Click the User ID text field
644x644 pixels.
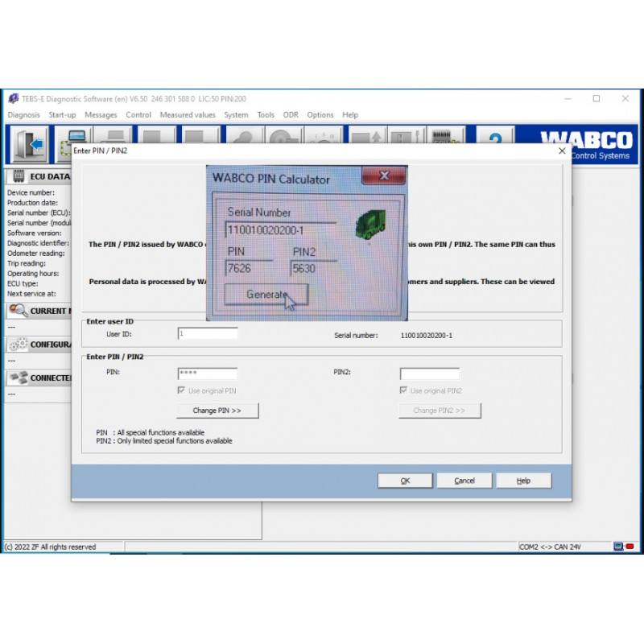coord(207,332)
